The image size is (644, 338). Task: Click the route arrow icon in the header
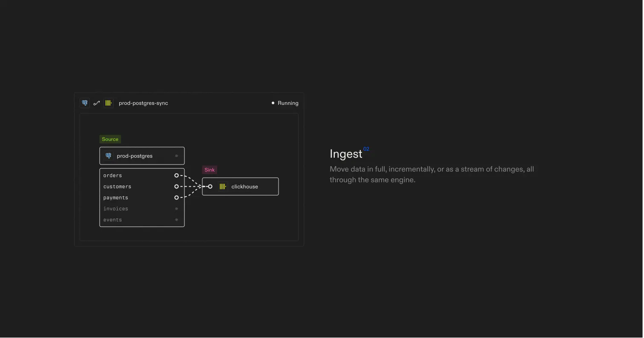click(x=97, y=103)
